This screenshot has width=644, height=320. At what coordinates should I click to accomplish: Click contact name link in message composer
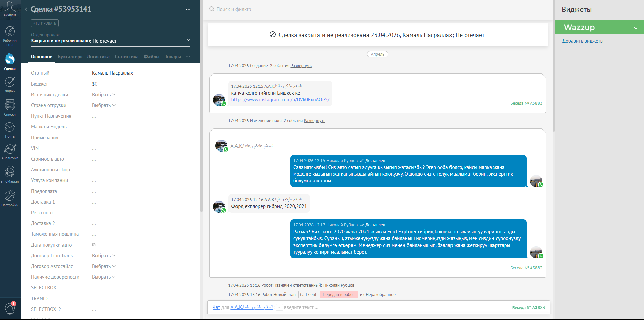point(252,307)
